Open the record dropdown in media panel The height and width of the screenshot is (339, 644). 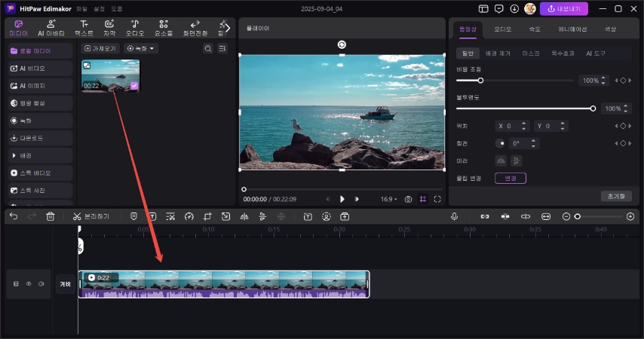coord(141,48)
